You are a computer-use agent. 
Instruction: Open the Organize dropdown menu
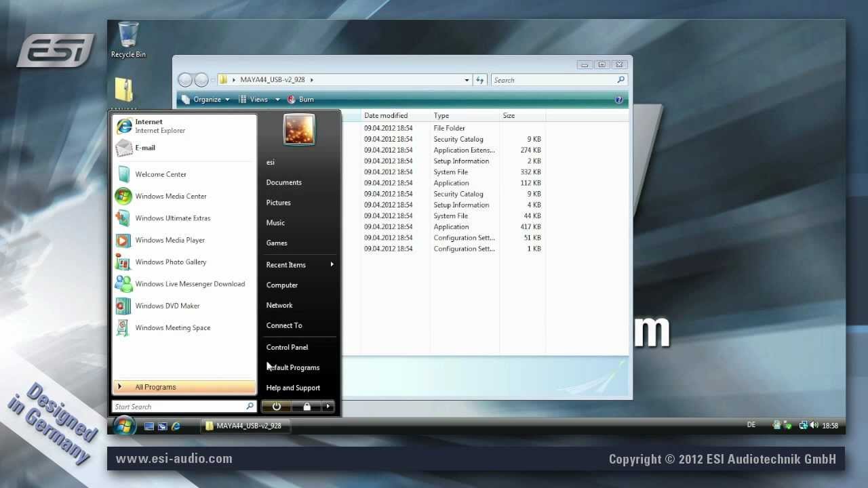[x=205, y=100]
